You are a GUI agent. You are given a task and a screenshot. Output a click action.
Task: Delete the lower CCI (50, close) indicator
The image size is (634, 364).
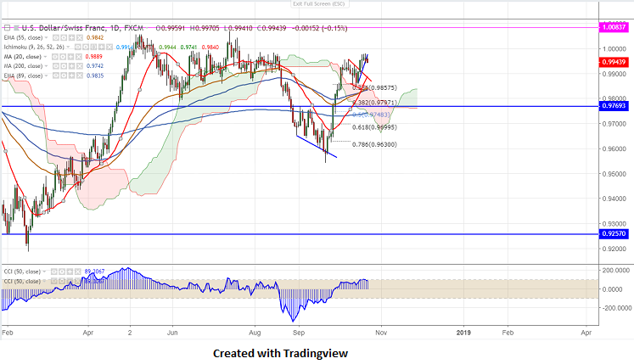[77, 281]
